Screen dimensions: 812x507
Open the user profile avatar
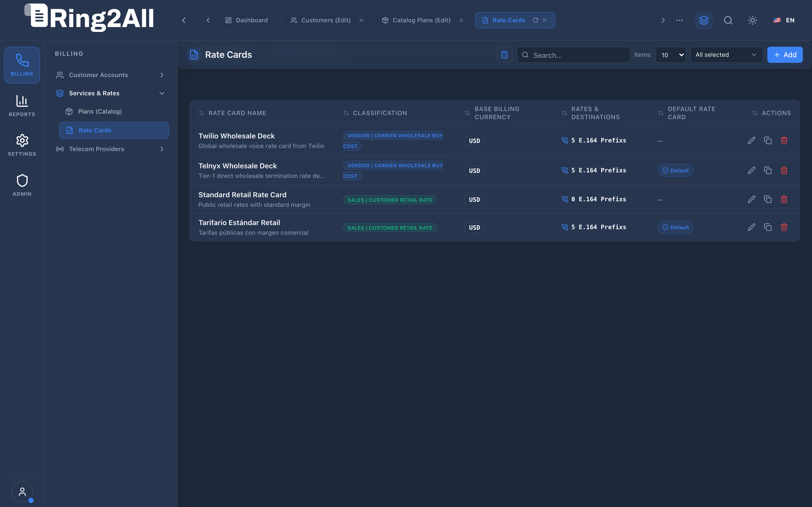tap(22, 492)
